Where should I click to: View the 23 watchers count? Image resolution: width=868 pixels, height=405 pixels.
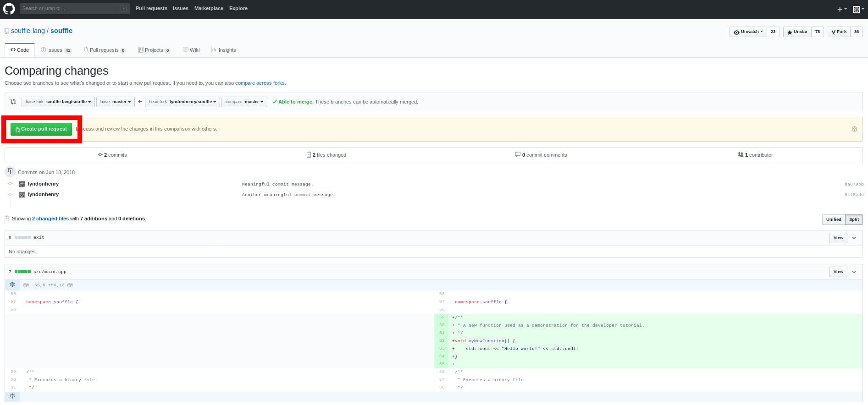pos(773,32)
